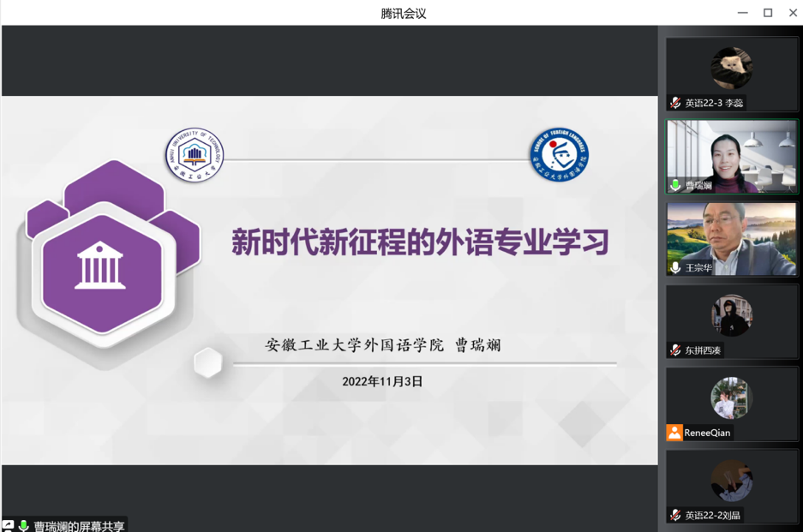Click the purple hexagon building icon on the slide

click(x=101, y=266)
